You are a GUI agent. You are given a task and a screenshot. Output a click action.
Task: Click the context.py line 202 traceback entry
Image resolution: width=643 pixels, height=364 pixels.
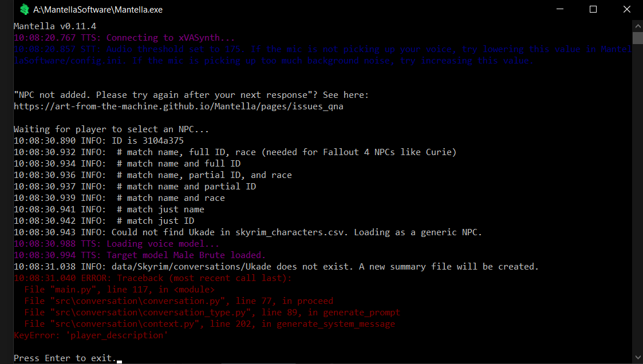point(210,324)
